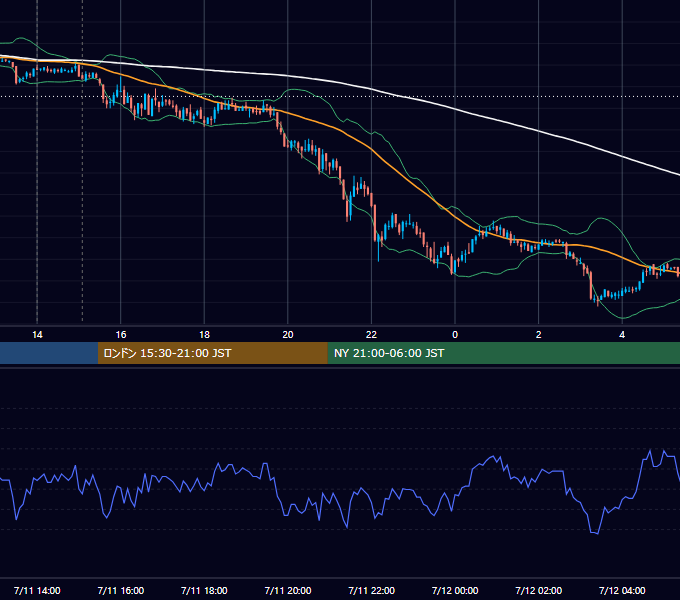Viewport: 680px width, 600px height.
Task: Click the hour label 20 on time axis
Action: click(288, 335)
